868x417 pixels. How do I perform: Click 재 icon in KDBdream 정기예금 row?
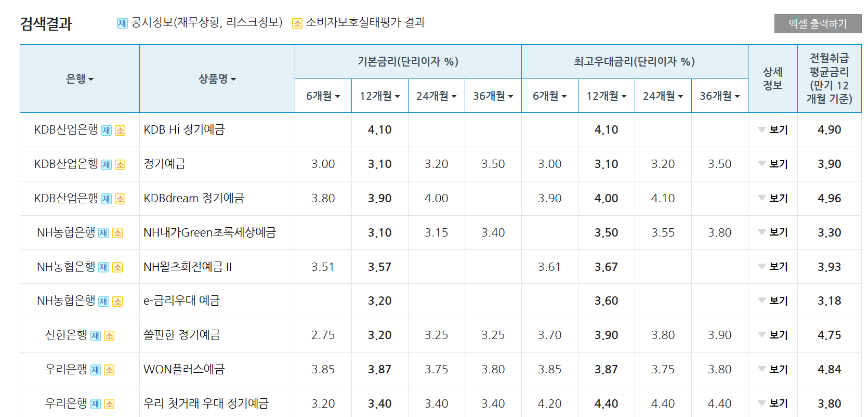tap(106, 199)
